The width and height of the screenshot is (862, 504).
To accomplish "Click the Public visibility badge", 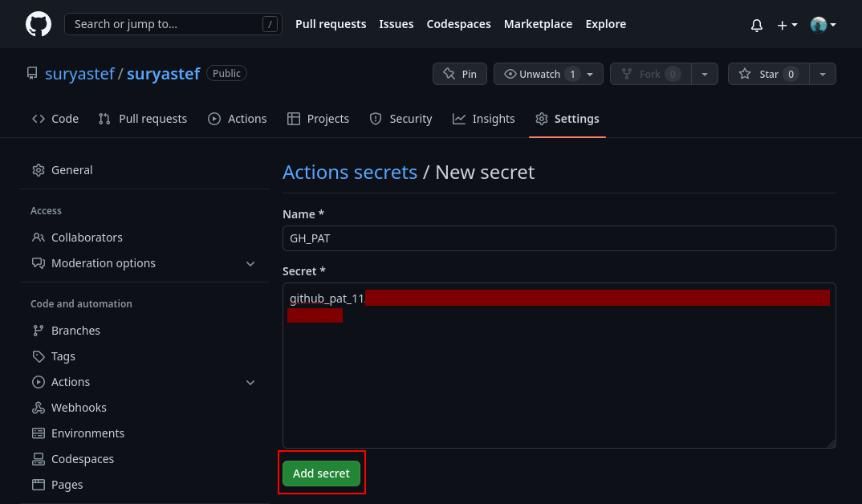I will (x=226, y=73).
